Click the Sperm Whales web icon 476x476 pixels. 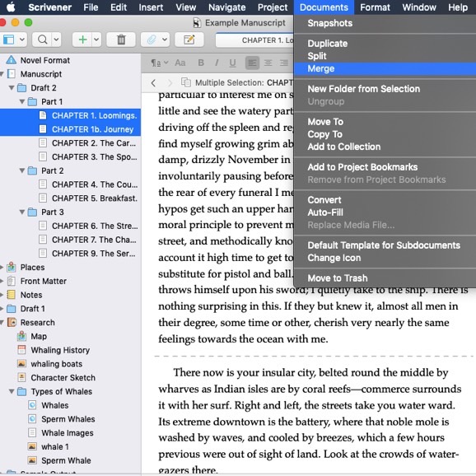(32, 419)
